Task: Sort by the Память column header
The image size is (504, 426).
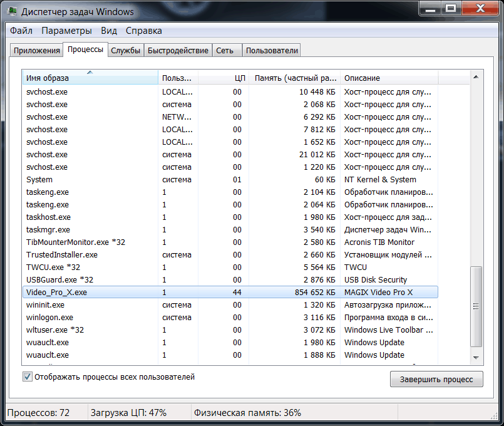Action: pos(295,78)
